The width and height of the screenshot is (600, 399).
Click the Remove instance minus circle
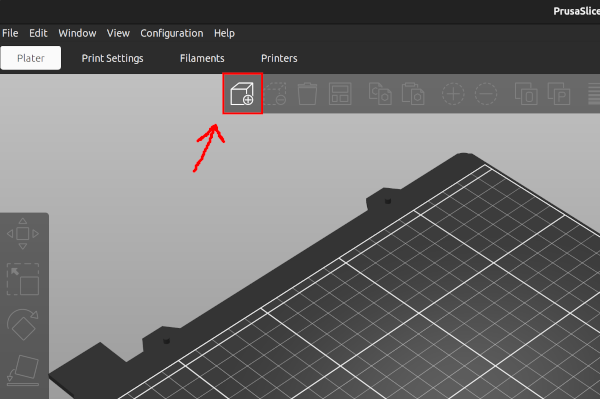point(486,94)
